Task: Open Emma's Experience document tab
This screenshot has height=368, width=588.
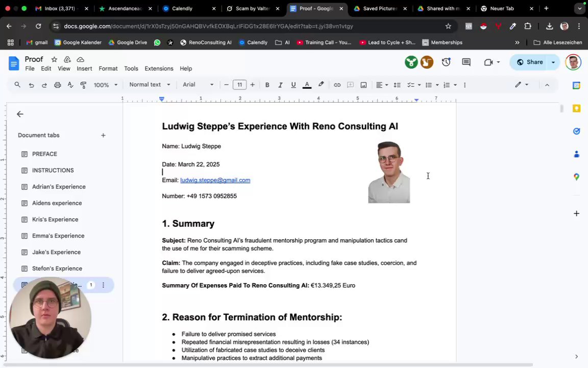Action: point(58,236)
